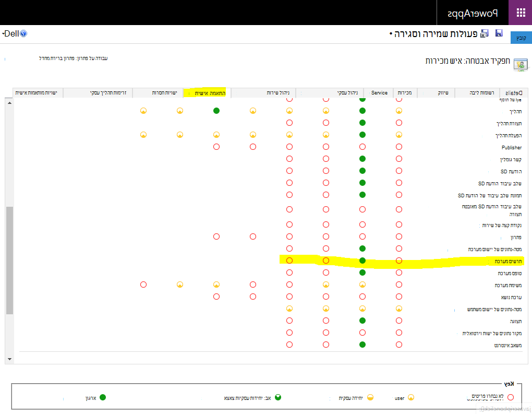Click the Publisher row label
532x414 pixels.
(x=512, y=147)
